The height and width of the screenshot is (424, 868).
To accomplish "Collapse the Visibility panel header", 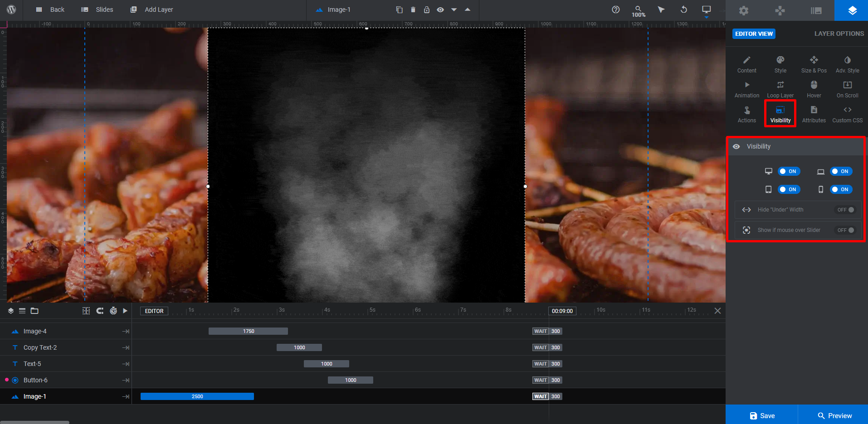I will coord(796,146).
